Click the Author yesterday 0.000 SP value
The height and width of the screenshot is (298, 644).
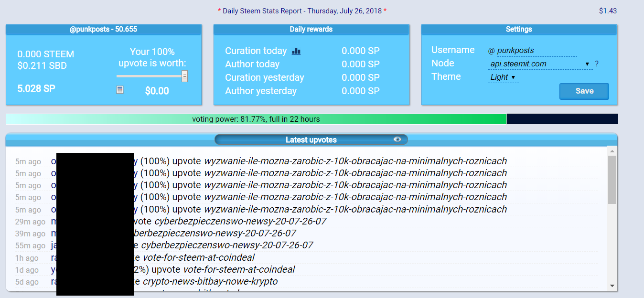(x=361, y=91)
